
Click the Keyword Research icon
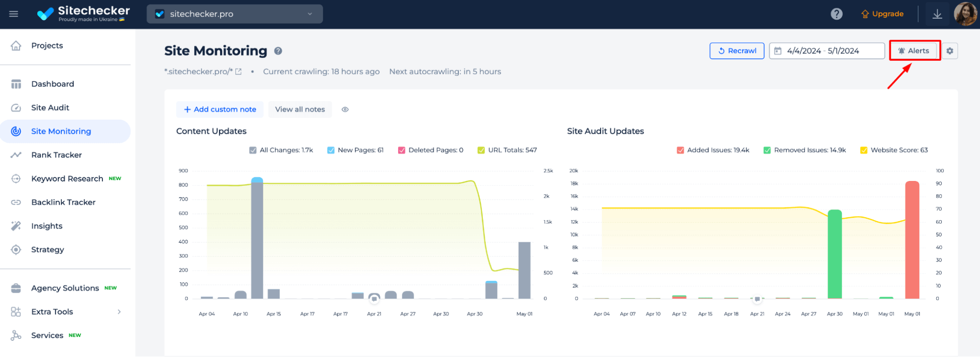(x=16, y=178)
